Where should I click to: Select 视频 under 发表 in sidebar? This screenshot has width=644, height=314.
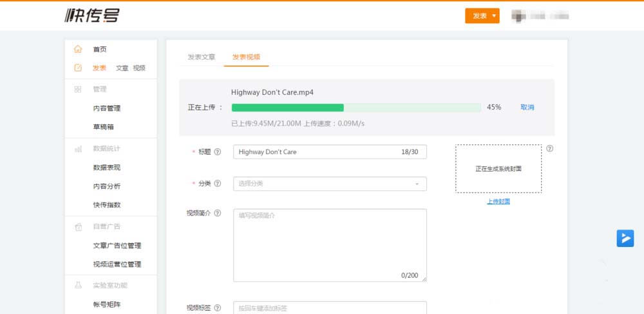point(139,68)
